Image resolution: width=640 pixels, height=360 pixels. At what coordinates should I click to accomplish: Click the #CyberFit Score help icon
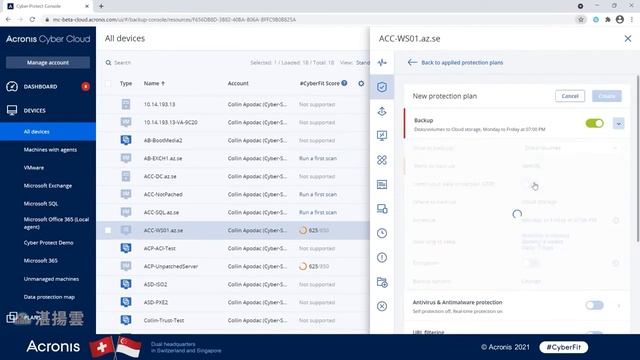coord(344,83)
